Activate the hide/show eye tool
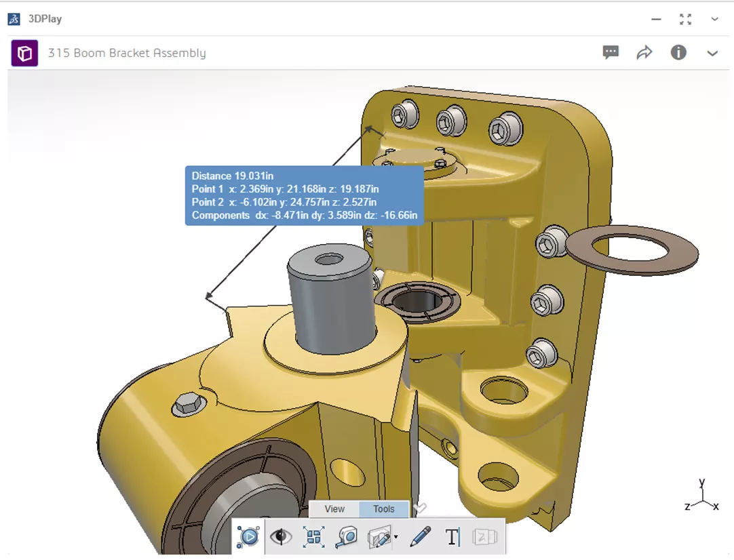The image size is (734, 560). [x=282, y=536]
